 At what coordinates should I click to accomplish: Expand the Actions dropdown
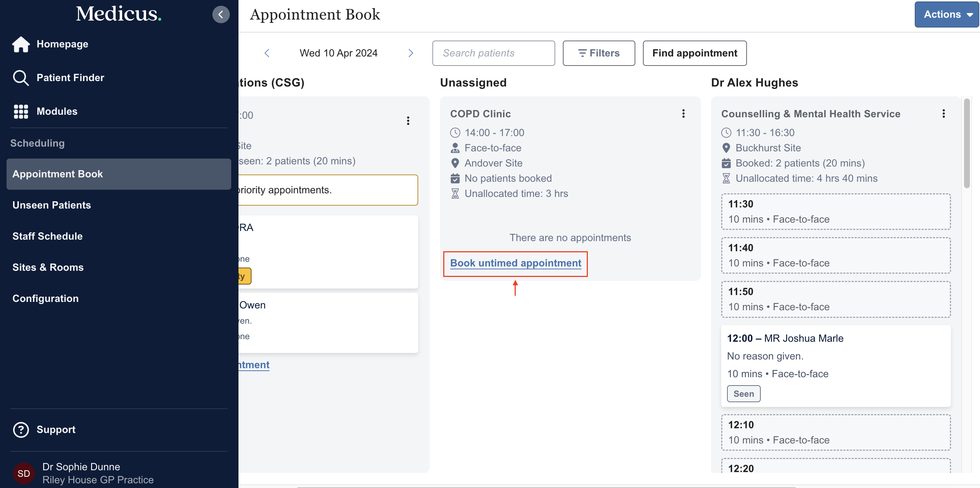pyautogui.click(x=947, y=14)
